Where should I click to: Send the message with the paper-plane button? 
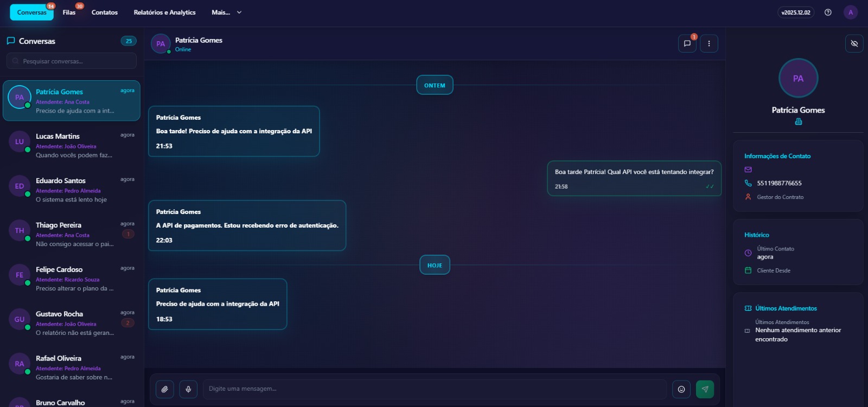tap(705, 389)
